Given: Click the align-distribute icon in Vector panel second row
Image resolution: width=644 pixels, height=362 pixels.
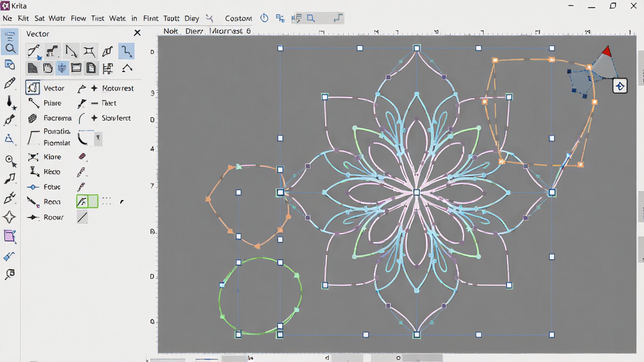Looking at the screenshot, I should pyautogui.click(x=108, y=69).
